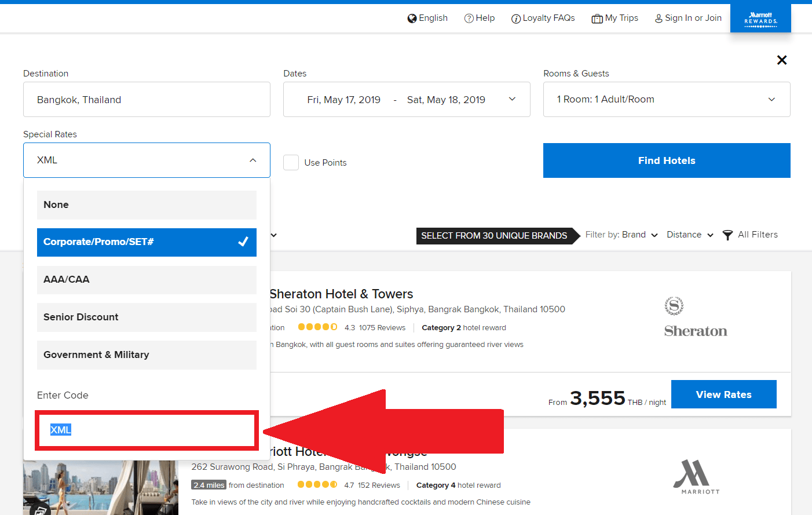Screen dimensions: 812x515
Task: Click the Sheraton 4.3 star rating
Action: (317, 327)
